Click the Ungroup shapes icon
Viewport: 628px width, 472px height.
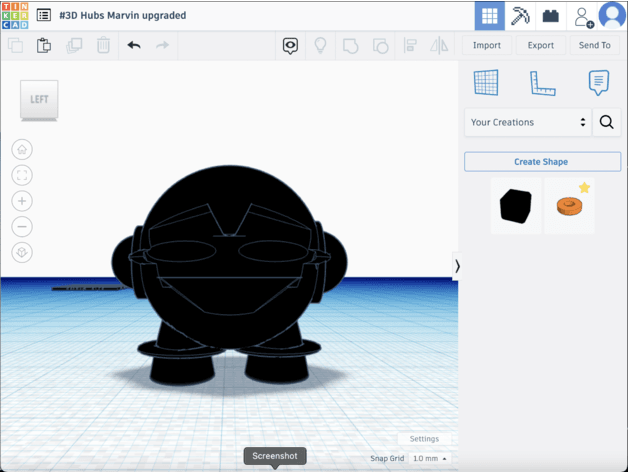(380, 46)
